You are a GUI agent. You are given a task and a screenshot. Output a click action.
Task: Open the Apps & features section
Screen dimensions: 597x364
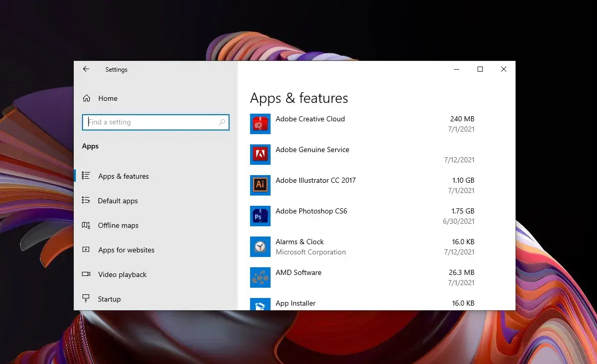pos(123,176)
